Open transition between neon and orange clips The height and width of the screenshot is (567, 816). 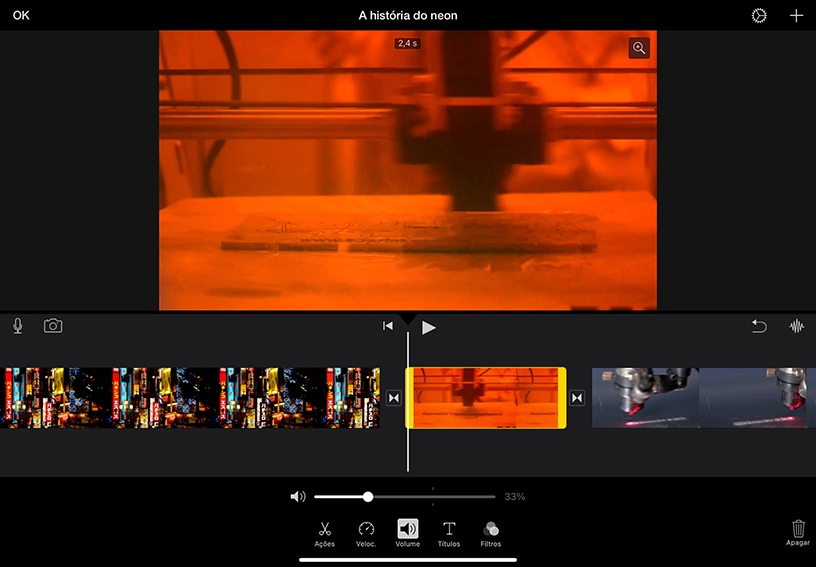[394, 398]
